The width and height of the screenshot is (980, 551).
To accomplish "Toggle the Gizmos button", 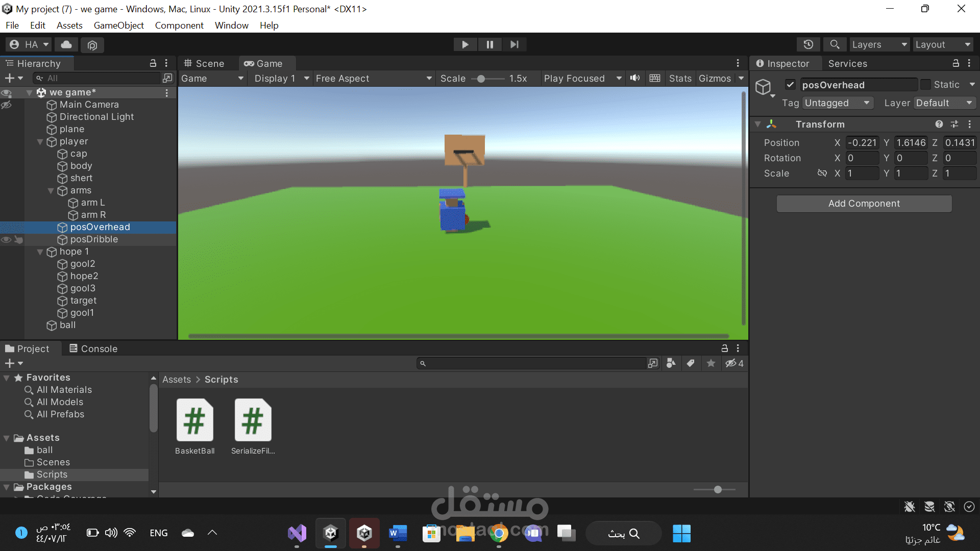I will (715, 78).
